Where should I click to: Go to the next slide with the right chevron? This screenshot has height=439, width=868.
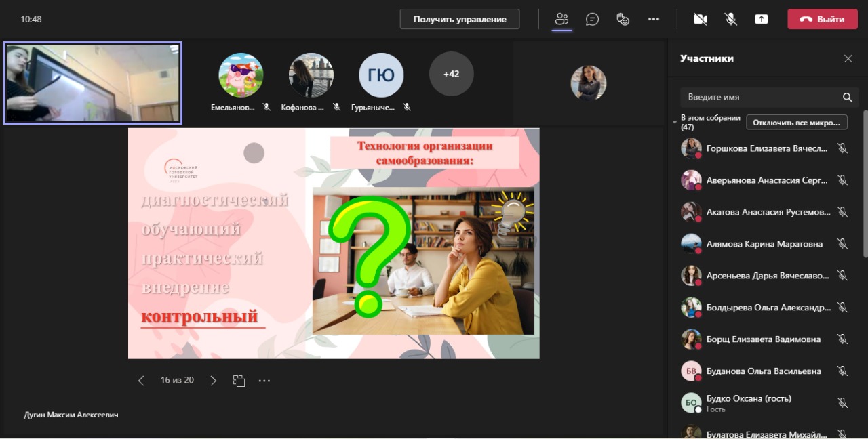pos(213,380)
